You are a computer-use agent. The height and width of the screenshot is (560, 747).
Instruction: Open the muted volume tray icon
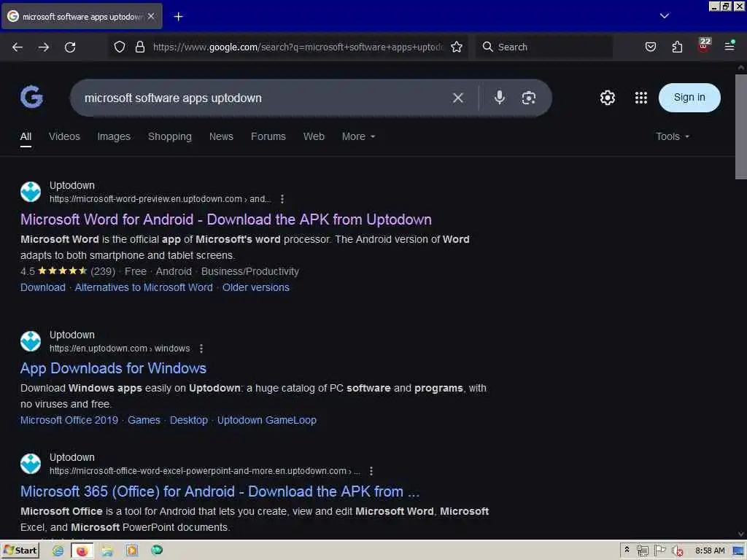[677, 551]
